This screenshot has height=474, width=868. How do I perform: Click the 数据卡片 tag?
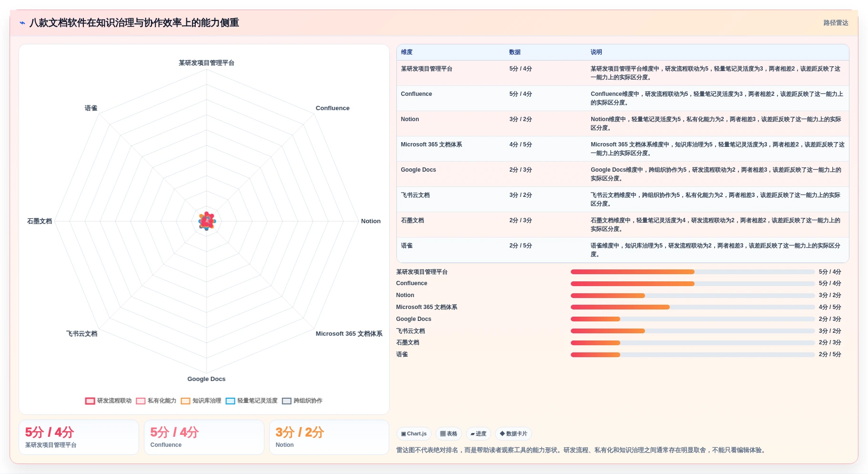[x=514, y=434]
